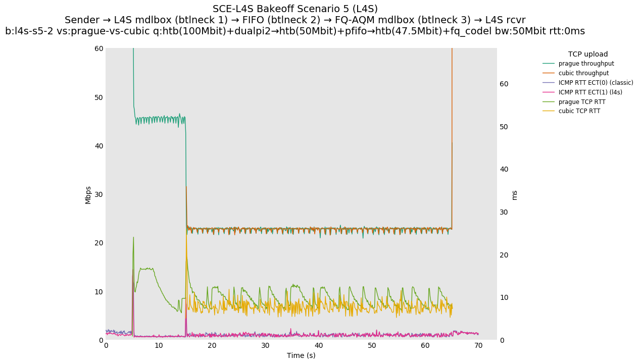641x364 pixels.
Task: Click the 'Mbps' left axis label
Action: (88, 195)
